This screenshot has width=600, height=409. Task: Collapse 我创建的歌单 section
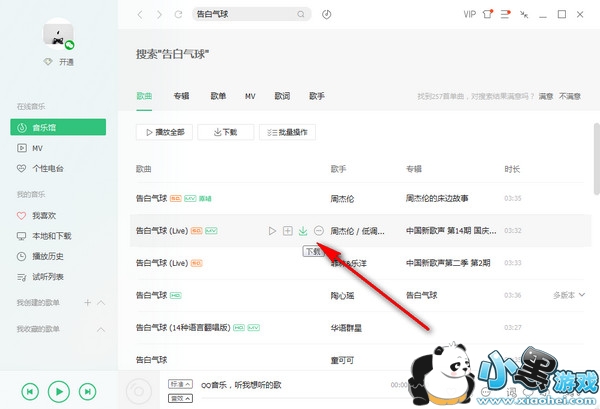101,303
